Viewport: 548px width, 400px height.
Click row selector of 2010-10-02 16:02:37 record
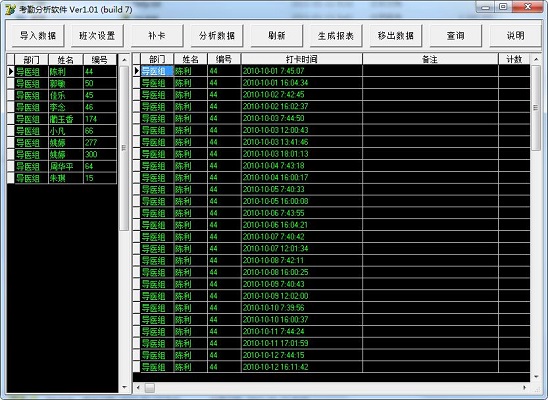click(x=137, y=107)
